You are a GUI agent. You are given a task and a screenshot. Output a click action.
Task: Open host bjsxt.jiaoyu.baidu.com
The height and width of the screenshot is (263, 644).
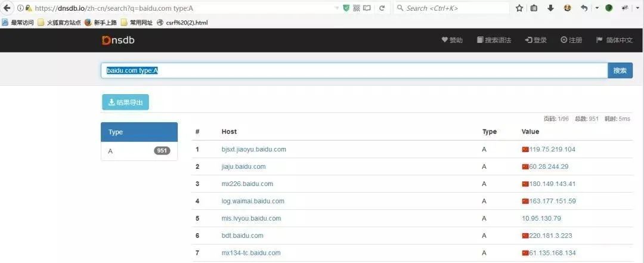coord(254,149)
